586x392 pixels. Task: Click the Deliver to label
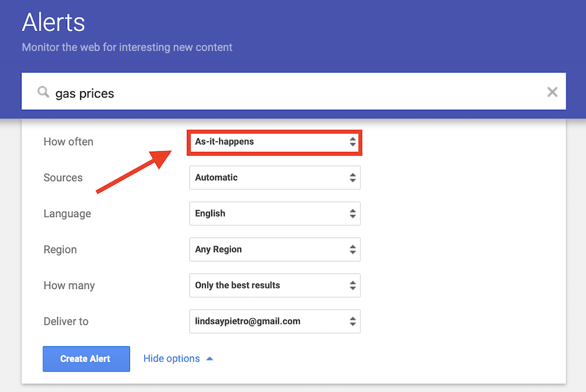pyautogui.click(x=66, y=322)
